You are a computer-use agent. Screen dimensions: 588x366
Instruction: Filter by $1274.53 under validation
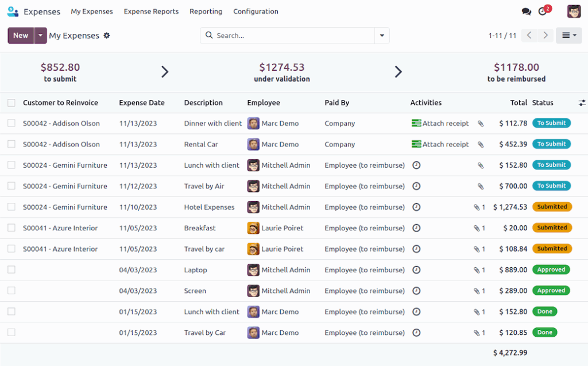point(282,72)
